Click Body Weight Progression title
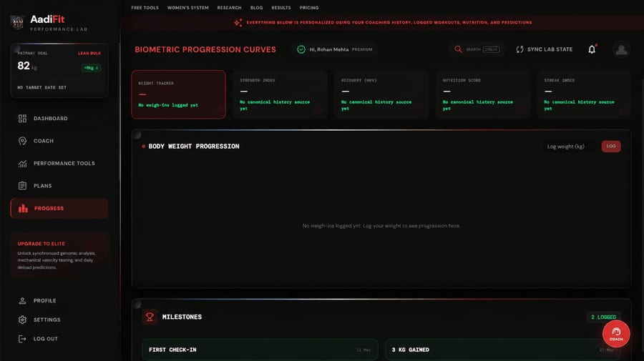The height and width of the screenshot is (361, 644). click(194, 147)
